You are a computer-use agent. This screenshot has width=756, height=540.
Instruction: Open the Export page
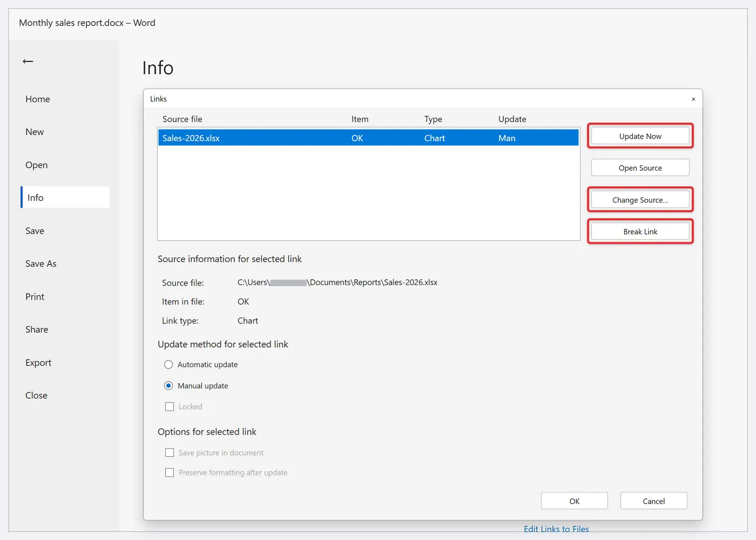click(x=38, y=362)
